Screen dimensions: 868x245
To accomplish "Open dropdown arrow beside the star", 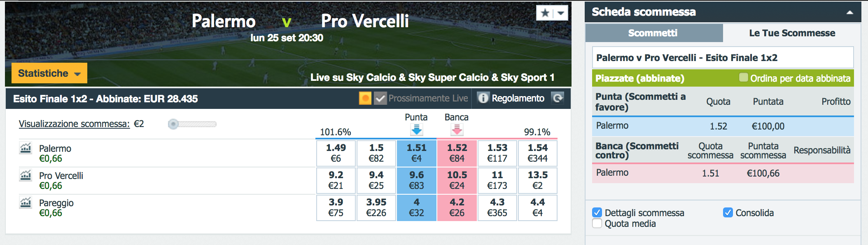I will 560,13.
